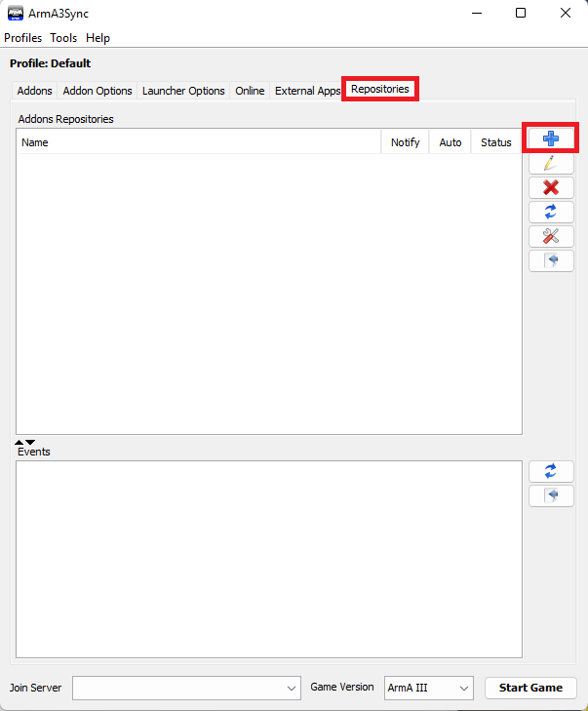
Task: Open the Game Version ArmA III dropdown
Action: click(428, 688)
